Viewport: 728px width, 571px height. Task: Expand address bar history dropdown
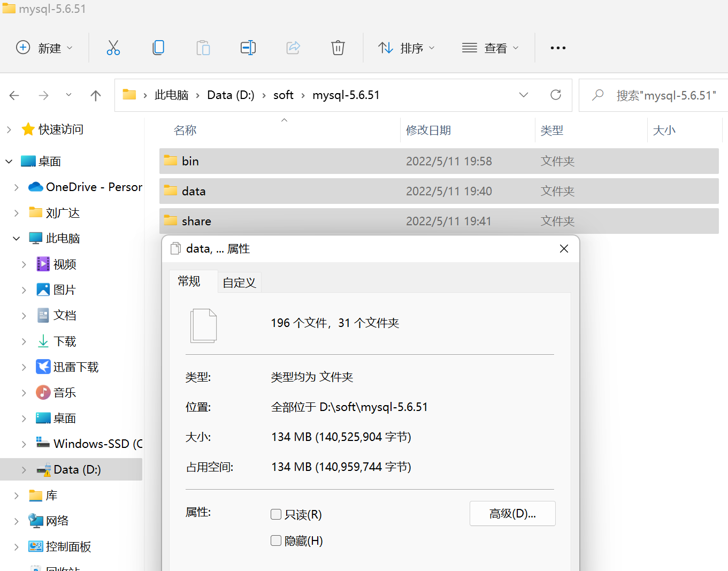click(524, 95)
